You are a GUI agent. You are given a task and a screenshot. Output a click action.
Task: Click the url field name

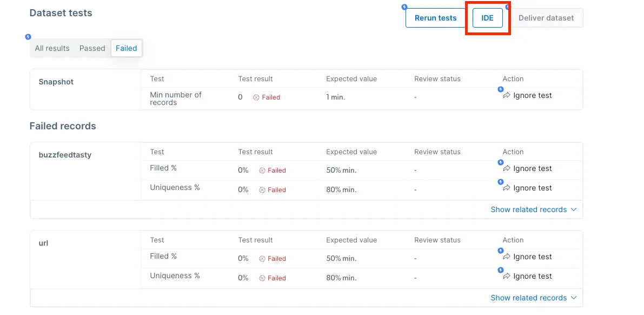pos(43,243)
